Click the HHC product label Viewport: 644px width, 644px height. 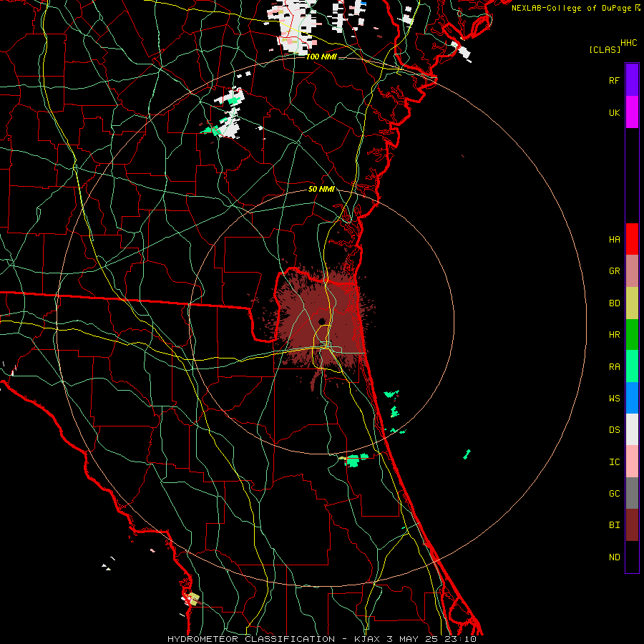628,43
